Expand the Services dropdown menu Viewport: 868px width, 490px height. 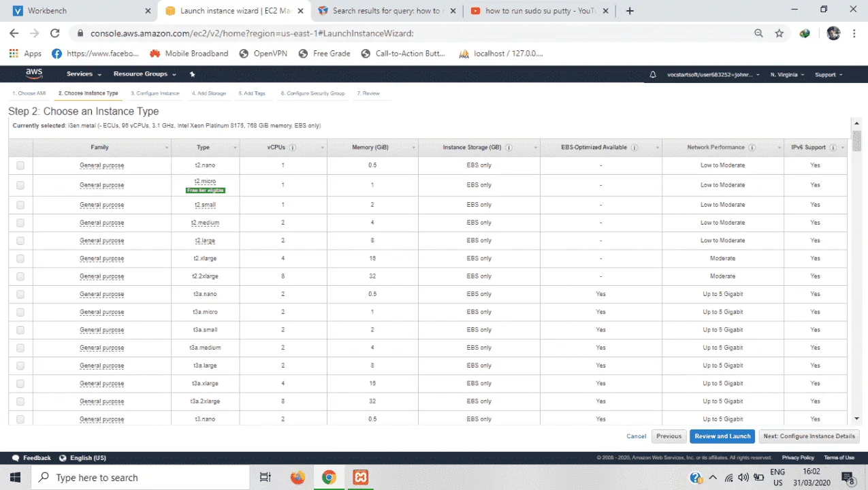pos(84,74)
